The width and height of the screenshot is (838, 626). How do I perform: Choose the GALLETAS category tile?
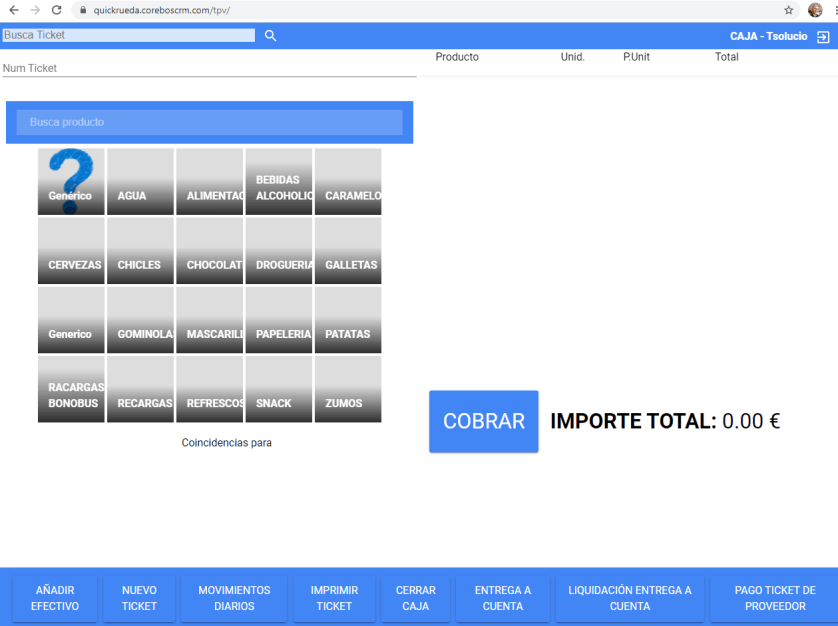[x=348, y=251]
